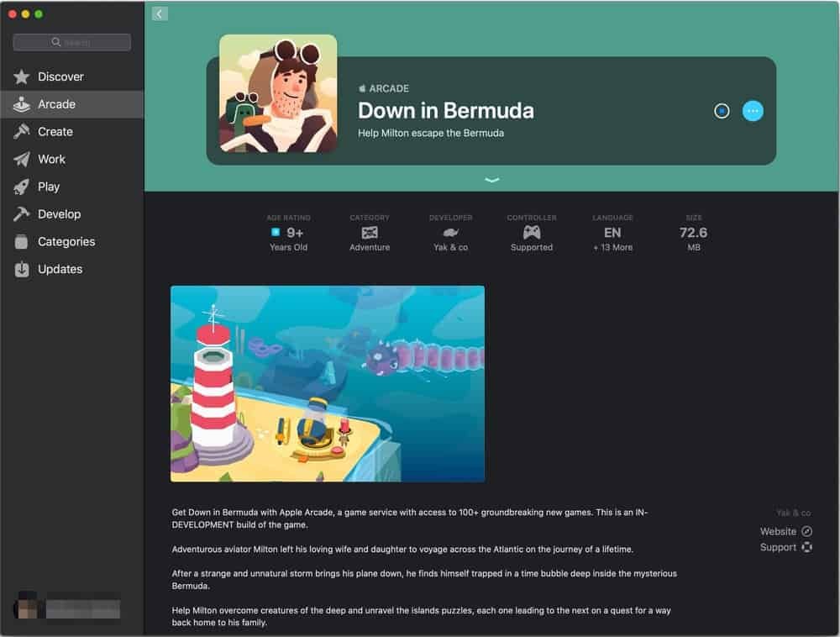Stop the download in progress
840x637 pixels.
tap(722, 111)
